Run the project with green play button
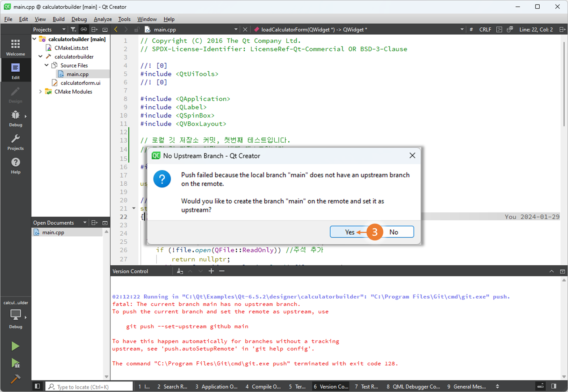Viewport: 568px width, 392px height. click(x=15, y=346)
